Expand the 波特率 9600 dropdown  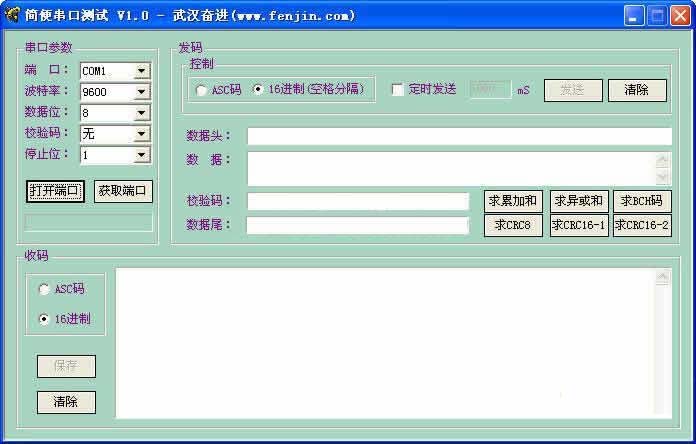tap(141, 92)
